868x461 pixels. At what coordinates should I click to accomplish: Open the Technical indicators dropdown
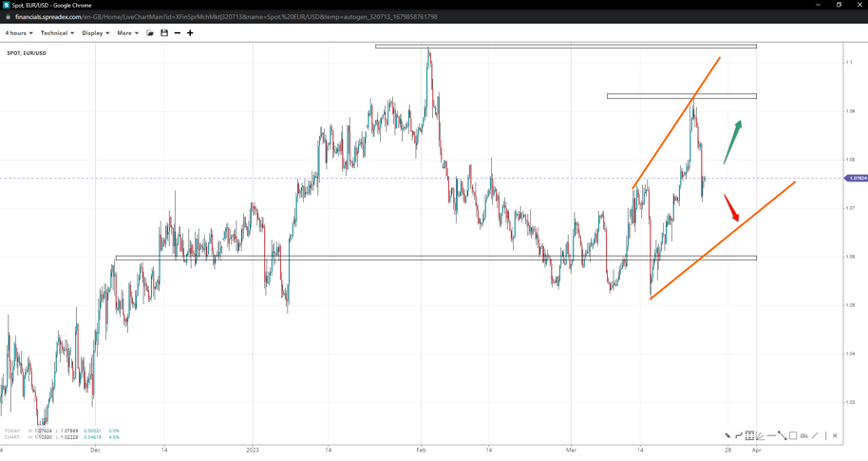click(57, 33)
